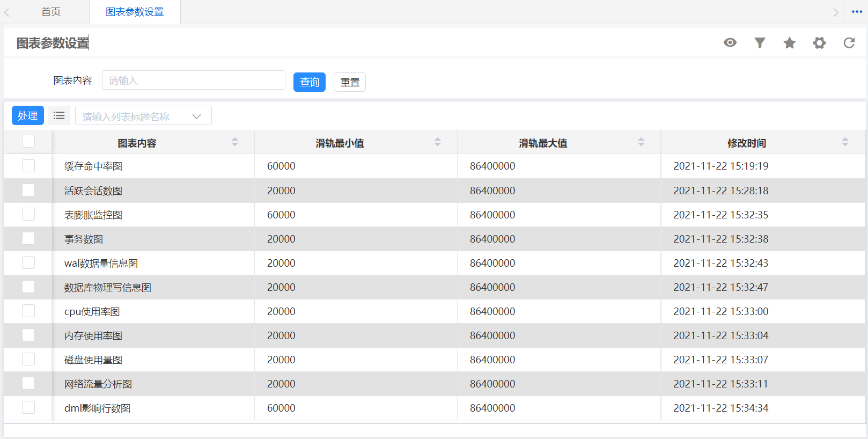
Task: Click the left tab scroll arrow
Action: tap(6, 12)
